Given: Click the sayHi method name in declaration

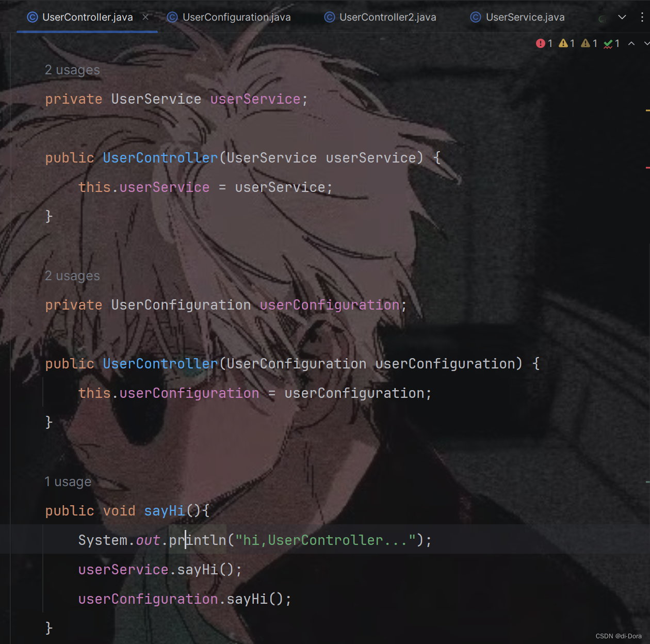Looking at the screenshot, I should coord(165,511).
